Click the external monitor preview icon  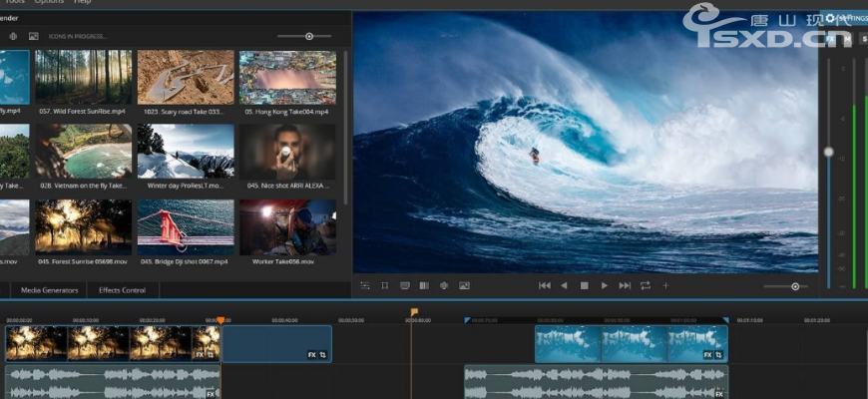(x=405, y=285)
